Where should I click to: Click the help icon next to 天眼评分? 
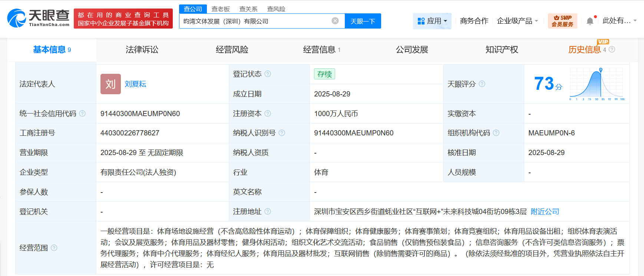(x=482, y=84)
